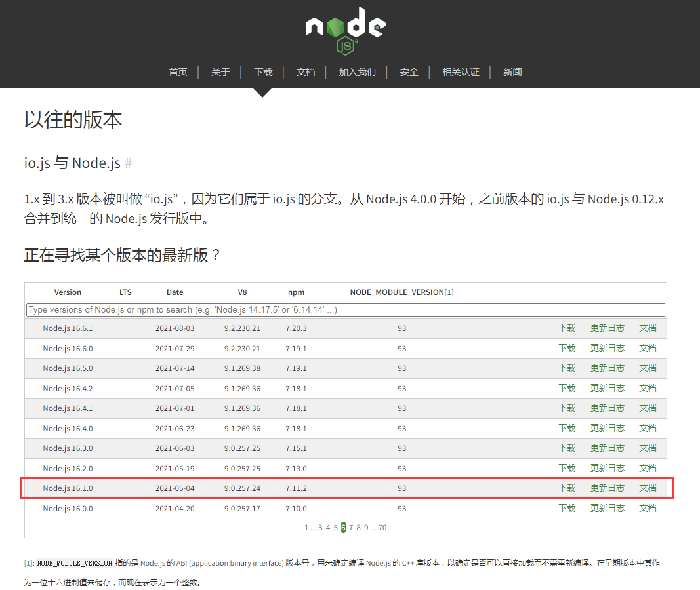The height and width of the screenshot is (590, 700).
Task: Open 文档 for Node.js 16.1.0
Action: (x=648, y=488)
